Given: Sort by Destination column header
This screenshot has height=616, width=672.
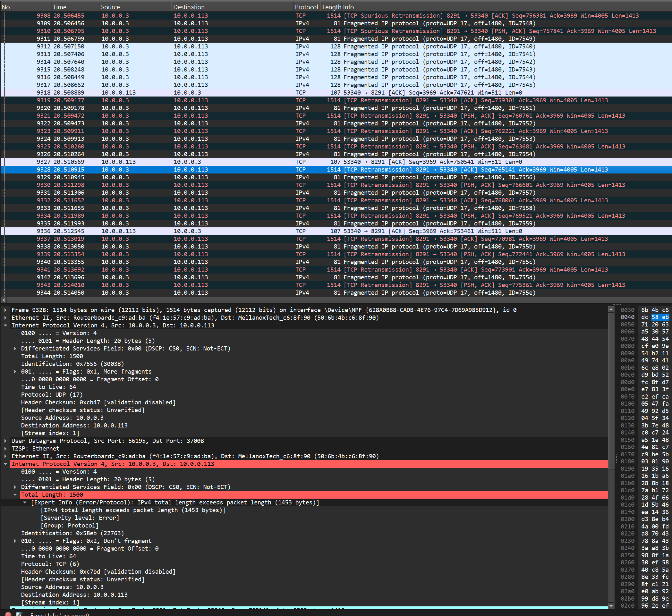Looking at the screenshot, I should pyautogui.click(x=232, y=7).
